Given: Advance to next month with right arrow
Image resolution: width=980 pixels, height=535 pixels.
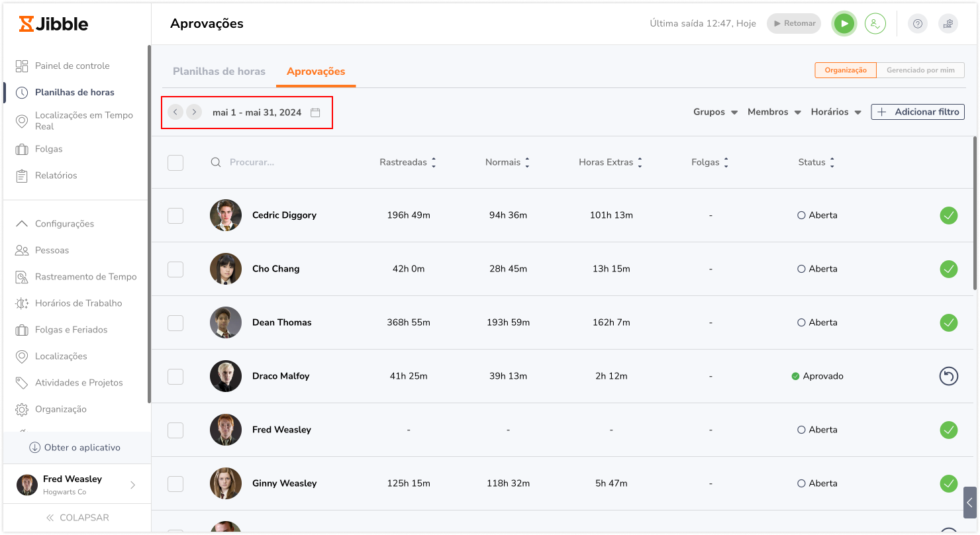Looking at the screenshot, I should [x=194, y=112].
